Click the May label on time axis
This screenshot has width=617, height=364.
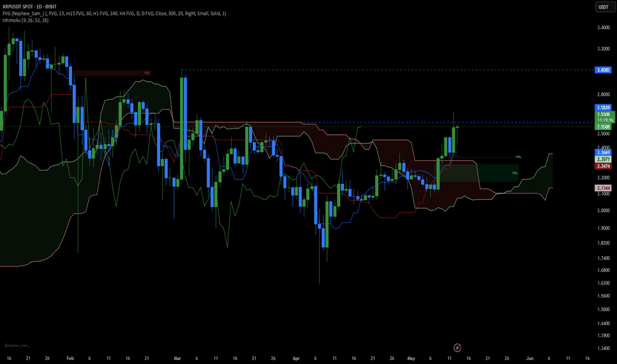pyautogui.click(x=411, y=359)
